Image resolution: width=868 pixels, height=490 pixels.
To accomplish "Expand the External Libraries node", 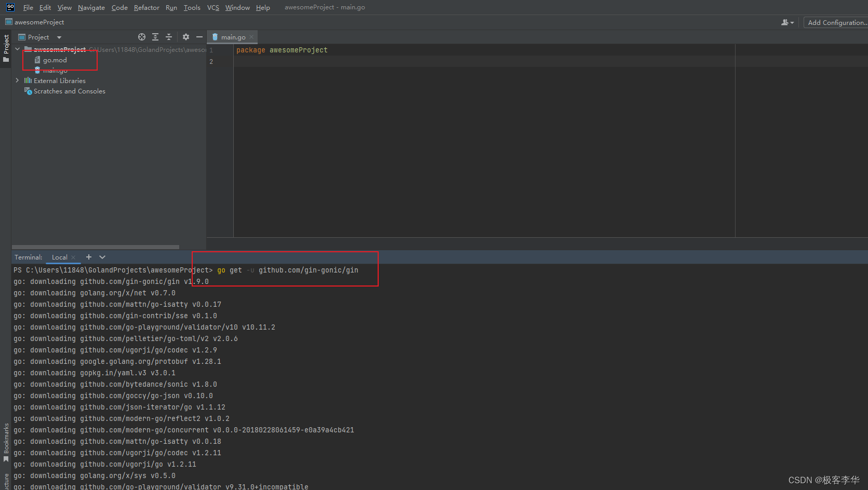I will click(18, 80).
